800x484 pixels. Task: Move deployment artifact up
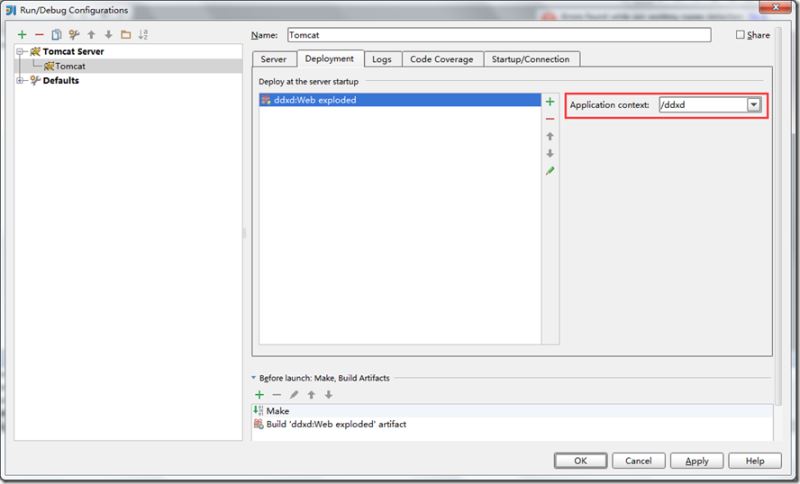click(550, 136)
